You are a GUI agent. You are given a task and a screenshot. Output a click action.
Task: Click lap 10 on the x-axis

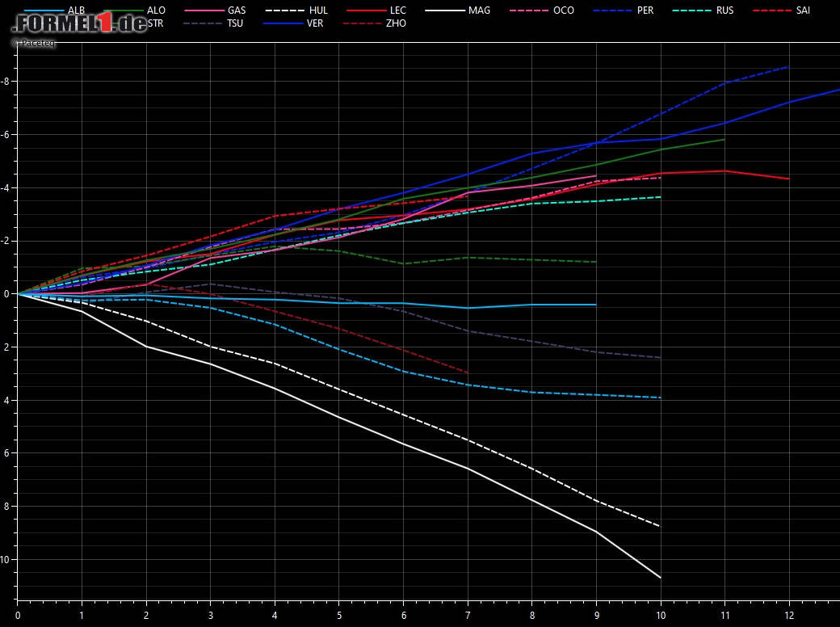tap(661, 615)
